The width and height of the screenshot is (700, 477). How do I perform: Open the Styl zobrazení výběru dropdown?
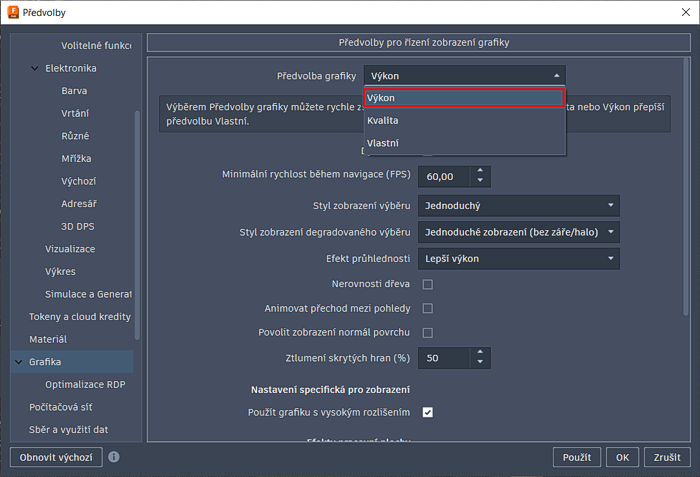(x=519, y=206)
